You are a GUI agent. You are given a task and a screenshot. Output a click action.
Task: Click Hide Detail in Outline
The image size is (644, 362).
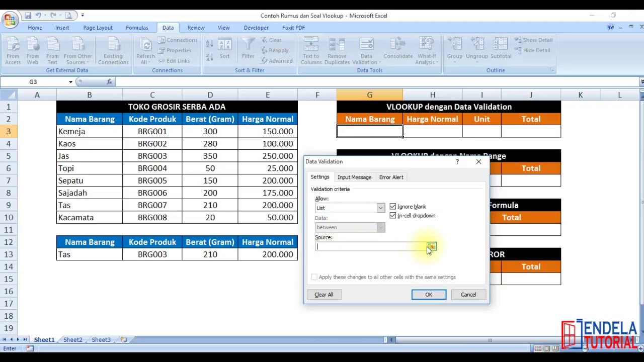pos(532,50)
